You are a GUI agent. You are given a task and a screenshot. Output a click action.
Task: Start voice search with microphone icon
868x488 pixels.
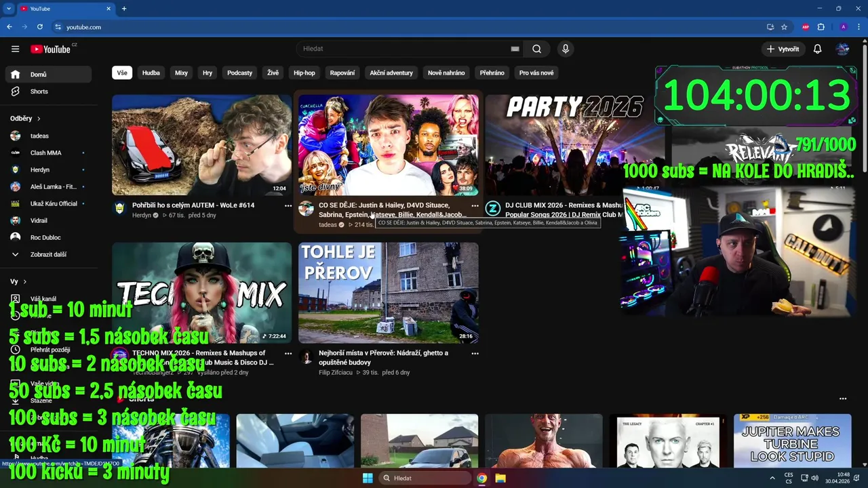coord(566,49)
